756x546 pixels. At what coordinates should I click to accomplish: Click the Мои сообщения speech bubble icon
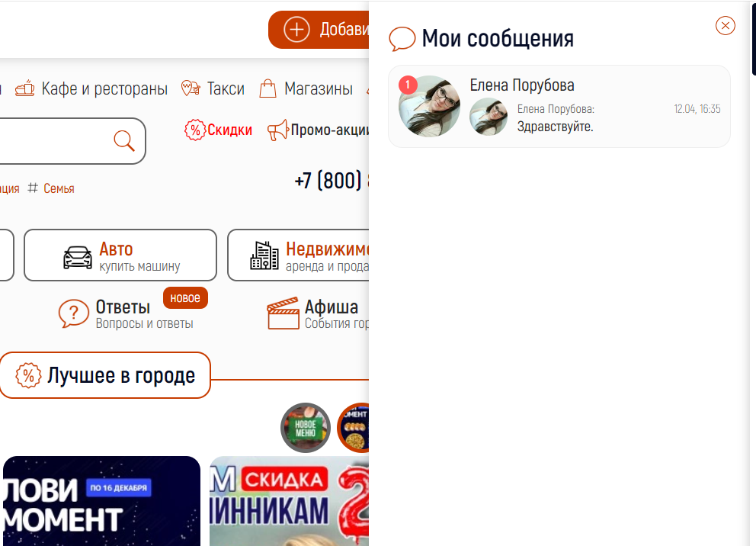point(402,39)
